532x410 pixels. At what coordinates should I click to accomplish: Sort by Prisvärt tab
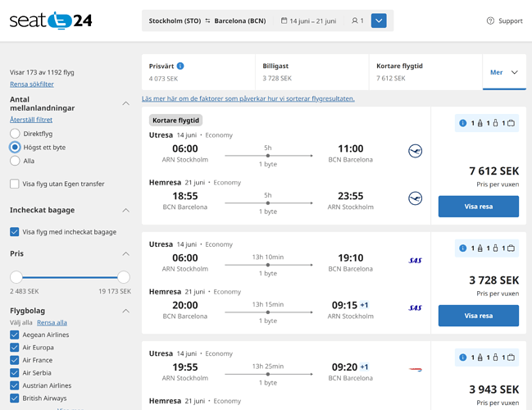198,72
